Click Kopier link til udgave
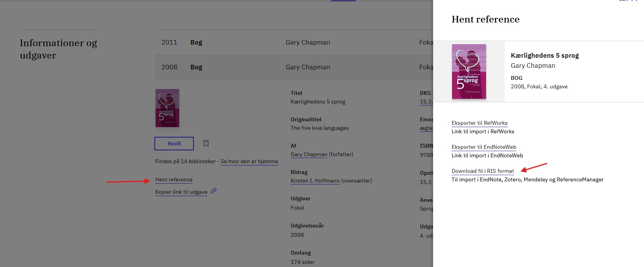 coord(181,192)
